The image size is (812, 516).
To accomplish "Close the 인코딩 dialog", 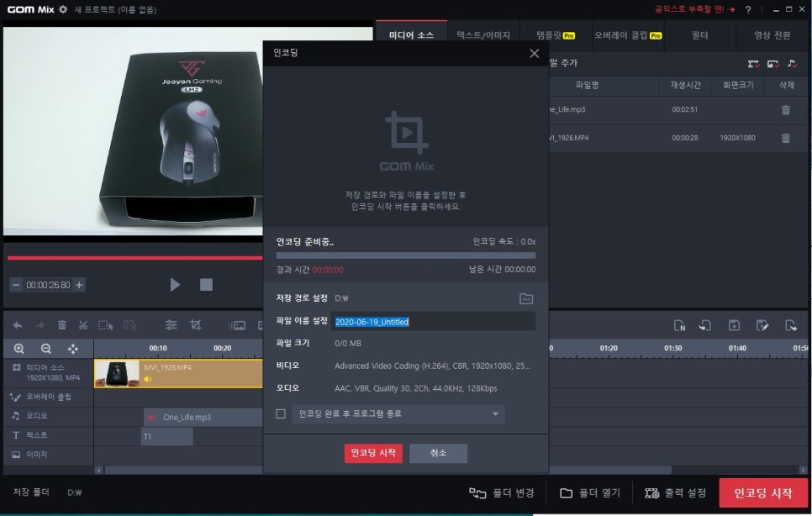I will (535, 53).
